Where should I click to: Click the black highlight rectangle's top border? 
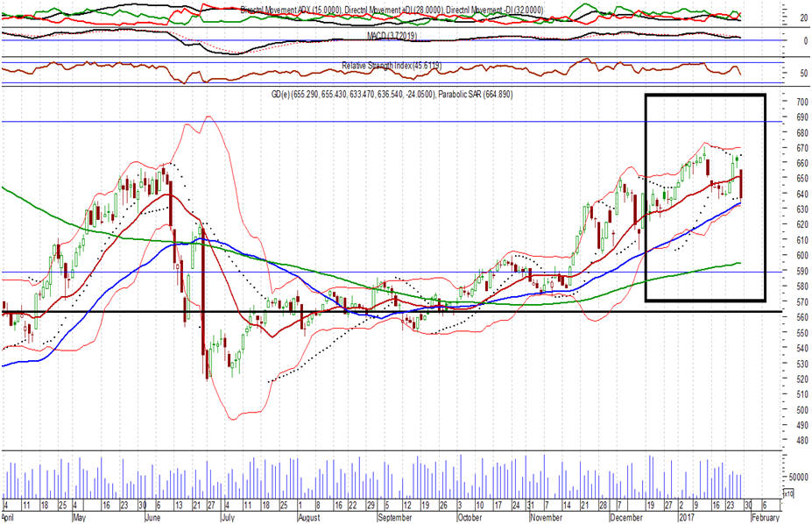(x=705, y=96)
